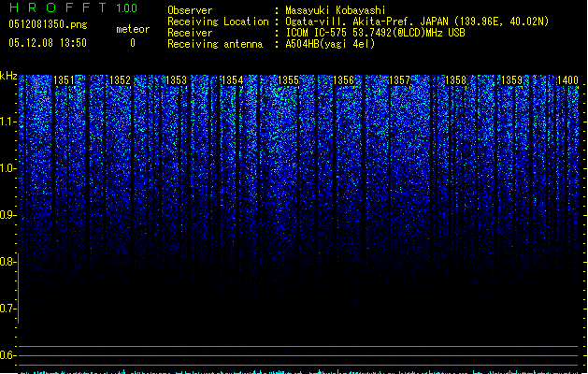
Task: Click the HROFFT 1.0.0 title text
Action: point(74,7)
